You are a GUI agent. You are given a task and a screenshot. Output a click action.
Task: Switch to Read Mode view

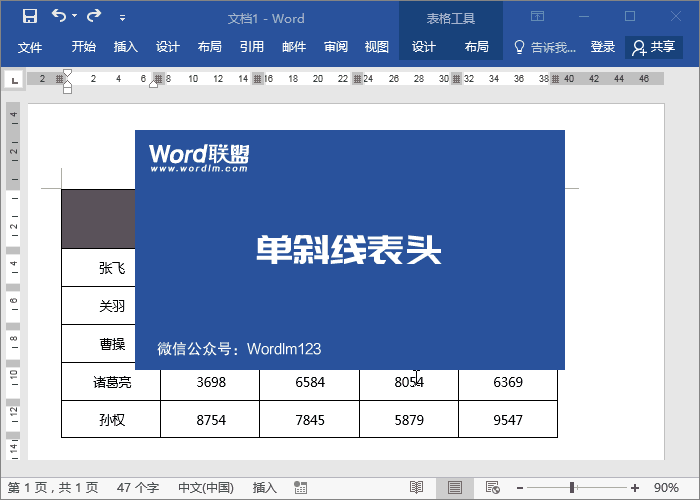click(x=416, y=488)
